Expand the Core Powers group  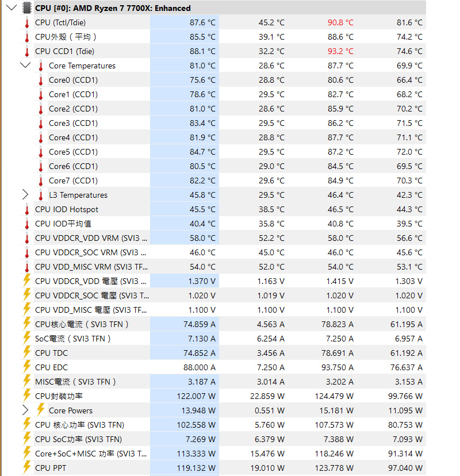point(25,410)
